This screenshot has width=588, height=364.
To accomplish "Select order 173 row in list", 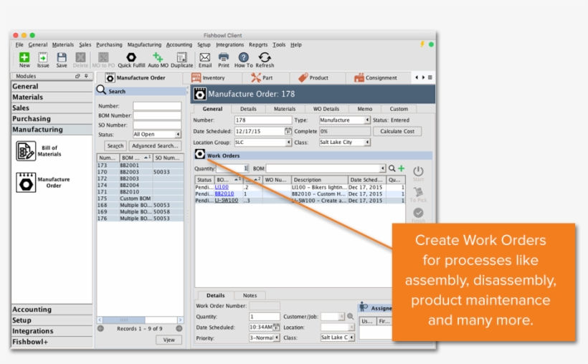I will point(141,166).
